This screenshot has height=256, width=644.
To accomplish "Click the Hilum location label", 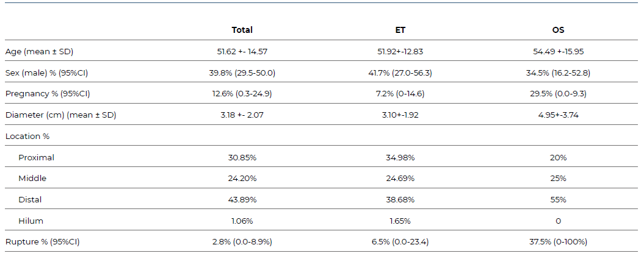I will pos(31,221).
